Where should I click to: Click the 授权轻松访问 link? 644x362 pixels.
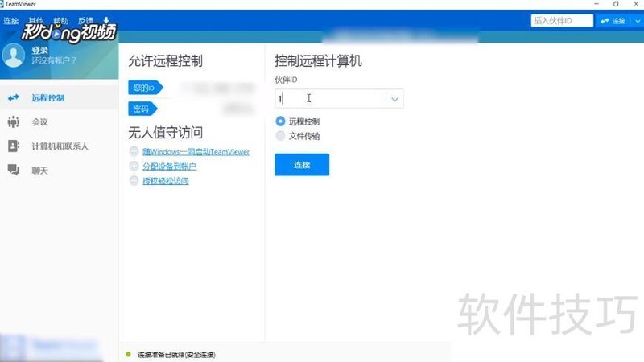(x=166, y=181)
